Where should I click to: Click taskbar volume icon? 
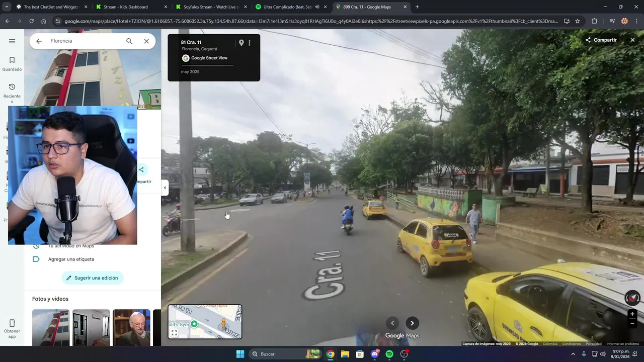coord(603,354)
